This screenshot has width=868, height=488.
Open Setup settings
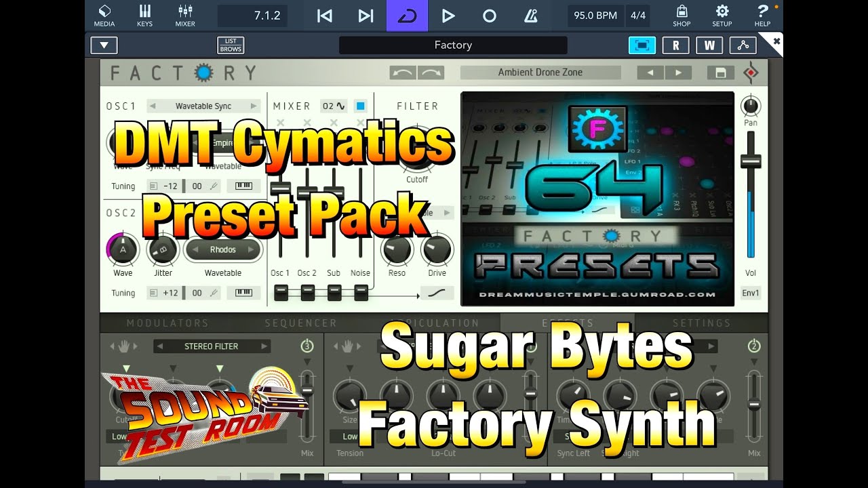tap(722, 16)
